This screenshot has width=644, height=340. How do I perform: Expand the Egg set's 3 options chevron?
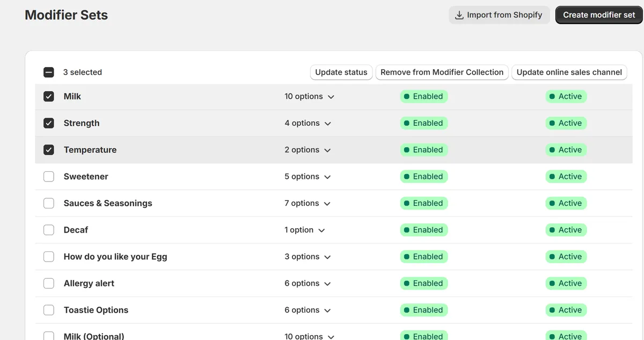(327, 257)
